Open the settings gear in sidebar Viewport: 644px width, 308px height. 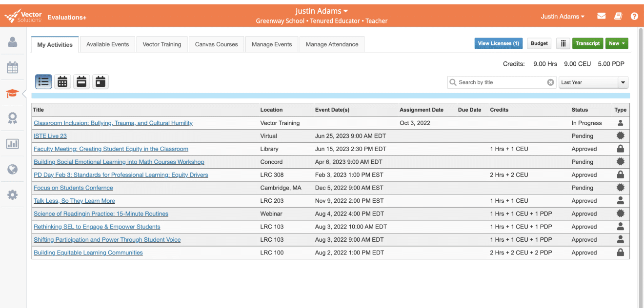point(13,195)
